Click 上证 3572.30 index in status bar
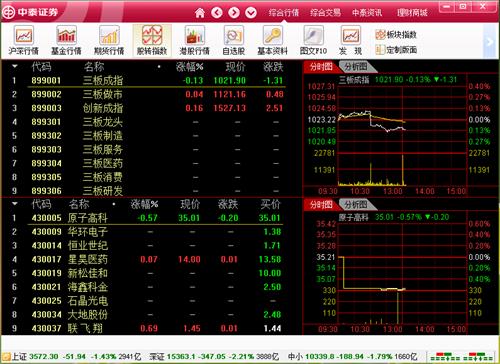 click(x=77, y=357)
